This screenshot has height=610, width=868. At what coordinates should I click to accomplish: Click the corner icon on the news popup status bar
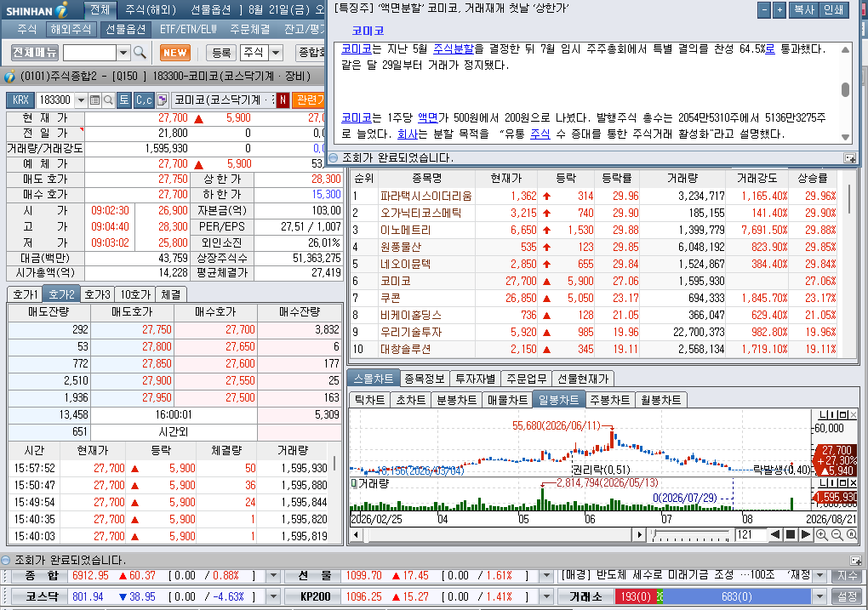pyautogui.click(x=850, y=158)
